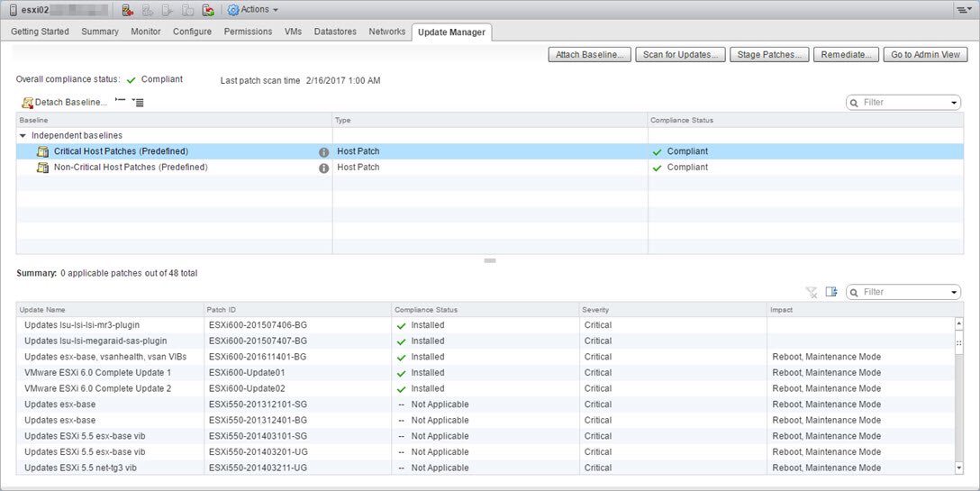Click the Baseline column header
Image resolution: width=980 pixels, height=491 pixels.
175,120
